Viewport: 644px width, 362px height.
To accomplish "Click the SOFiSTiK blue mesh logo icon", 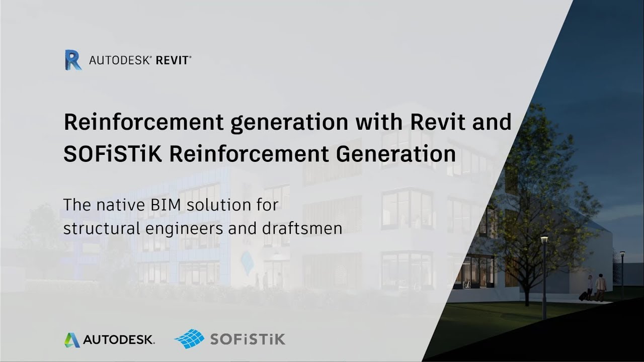I will point(189,339).
